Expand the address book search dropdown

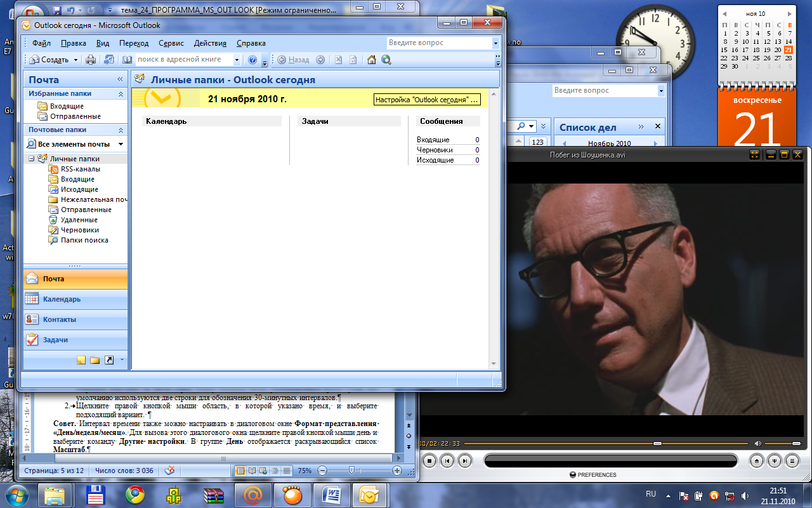point(237,60)
